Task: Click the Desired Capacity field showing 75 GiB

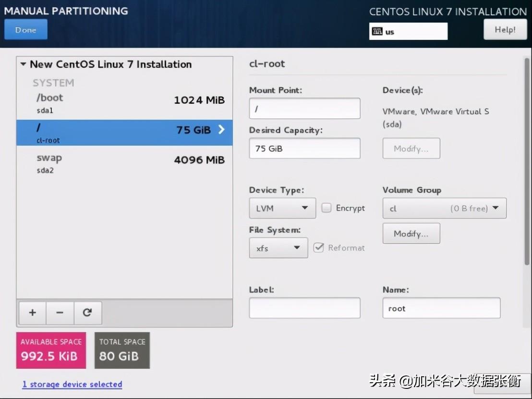Action: [304, 149]
